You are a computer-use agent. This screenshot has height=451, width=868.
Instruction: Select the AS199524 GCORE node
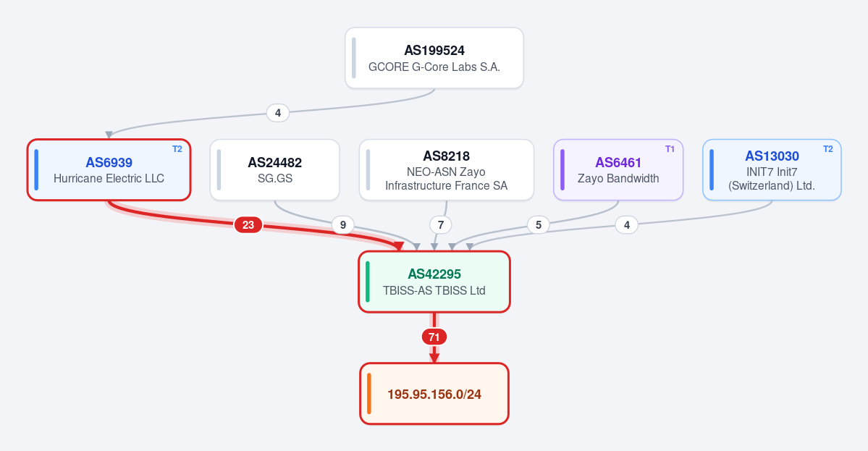(434, 58)
